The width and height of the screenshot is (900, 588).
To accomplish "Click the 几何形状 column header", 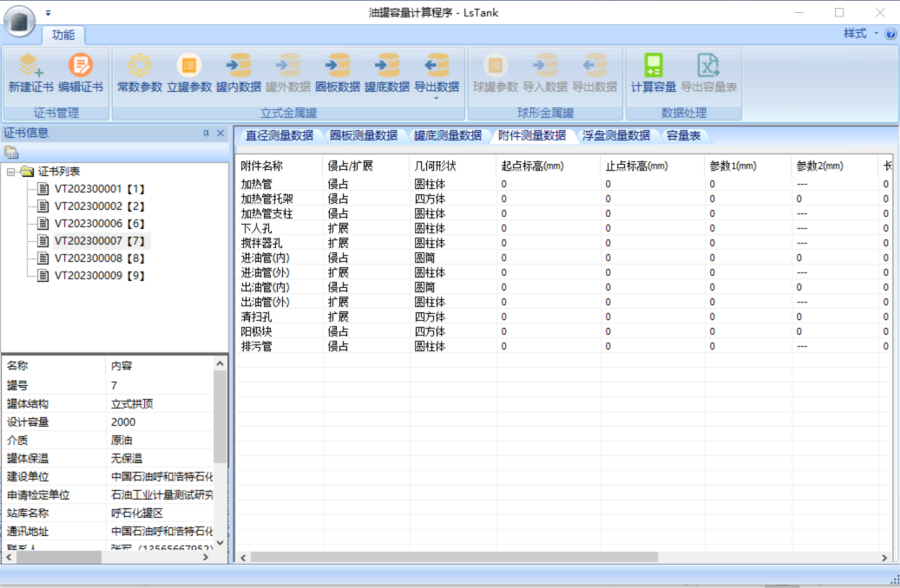I will click(453, 166).
